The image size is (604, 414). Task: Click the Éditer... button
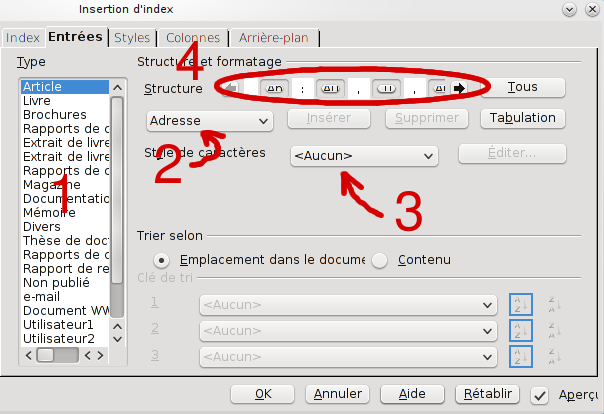pos(512,153)
